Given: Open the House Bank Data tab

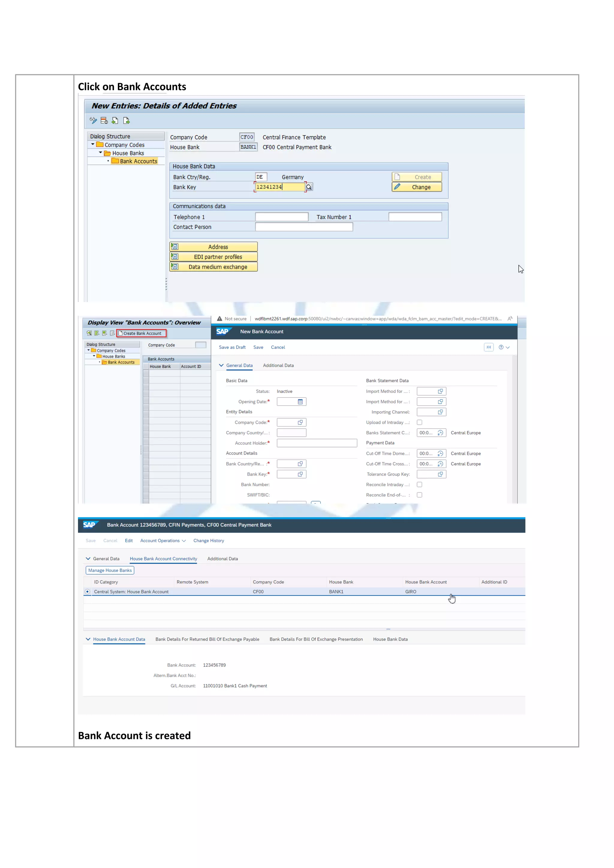Looking at the screenshot, I should [390, 639].
